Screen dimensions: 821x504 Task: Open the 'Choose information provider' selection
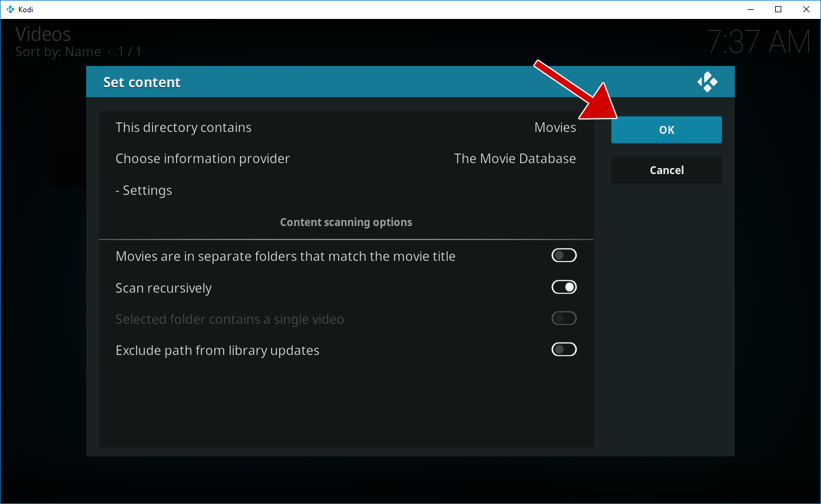click(x=345, y=159)
